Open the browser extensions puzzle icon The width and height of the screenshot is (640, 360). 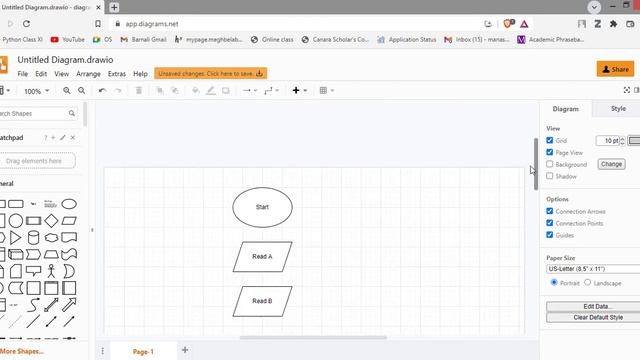point(613,24)
